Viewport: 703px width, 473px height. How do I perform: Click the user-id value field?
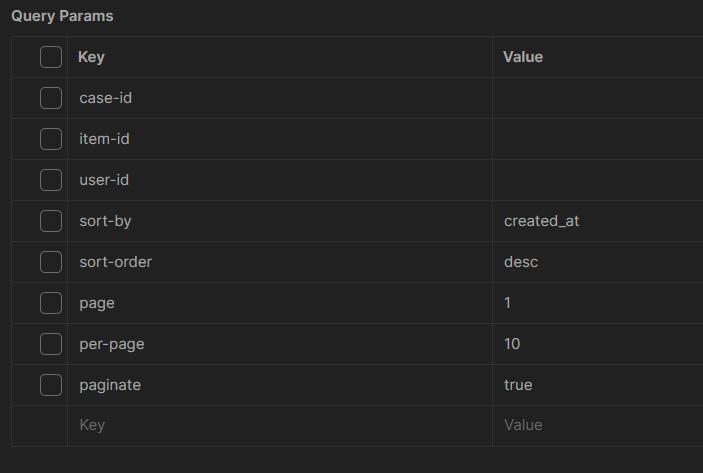(x=597, y=180)
